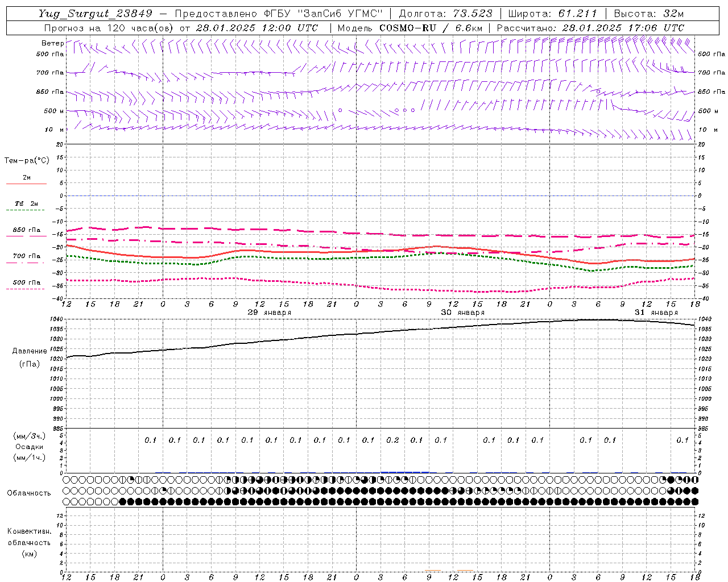Click the right 10 м wind-level label

pyautogui.click(x=708, y=130)
